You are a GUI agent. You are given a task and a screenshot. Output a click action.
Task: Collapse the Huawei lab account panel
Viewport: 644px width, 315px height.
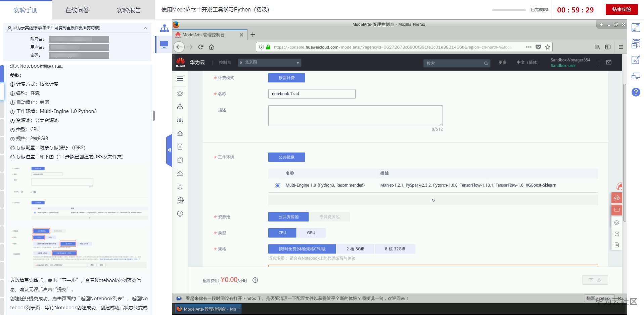[145, 28]
